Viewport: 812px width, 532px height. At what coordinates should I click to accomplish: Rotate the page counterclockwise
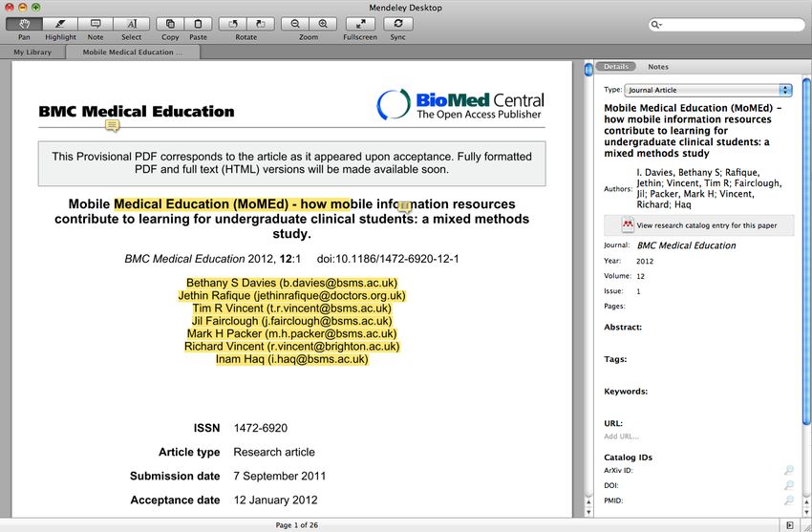[232, 24]
